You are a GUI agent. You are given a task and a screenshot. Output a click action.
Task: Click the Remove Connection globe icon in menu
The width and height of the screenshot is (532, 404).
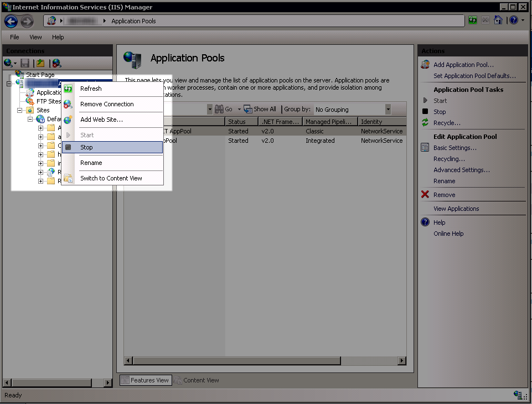pos(68,104)
